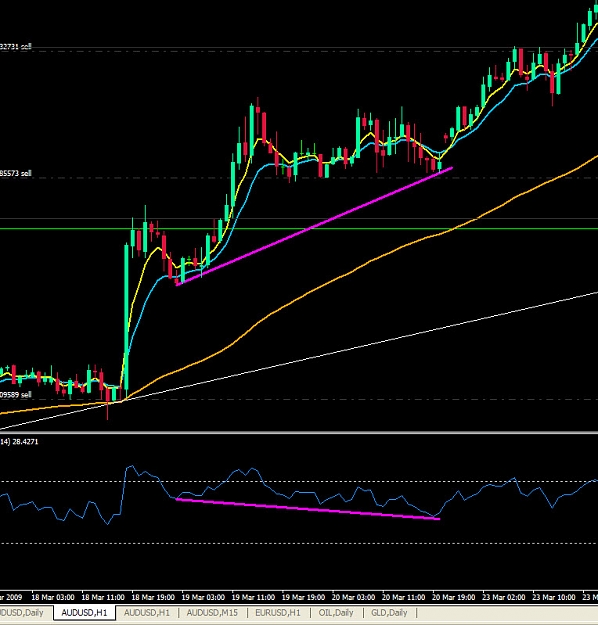598x625 pixels.
Task: Click the '20 Mar 03:00' time label
Action: click(x=353, y=597)
